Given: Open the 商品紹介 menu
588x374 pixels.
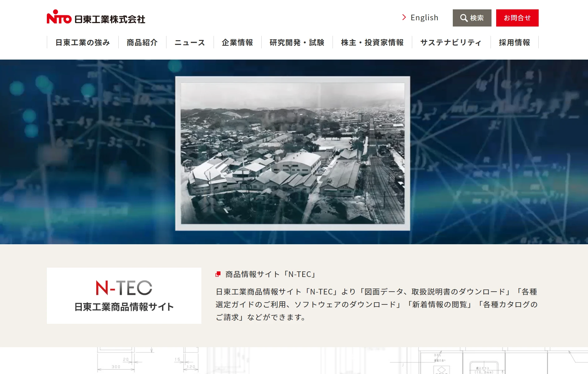Looking at the screenshot, I should click(142, 42).
